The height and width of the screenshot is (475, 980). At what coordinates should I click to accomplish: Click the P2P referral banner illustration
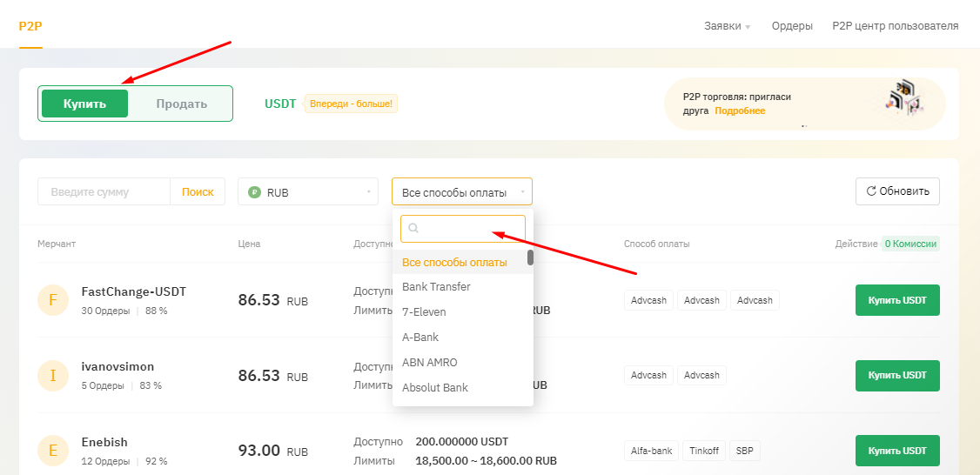click(903, 98)
